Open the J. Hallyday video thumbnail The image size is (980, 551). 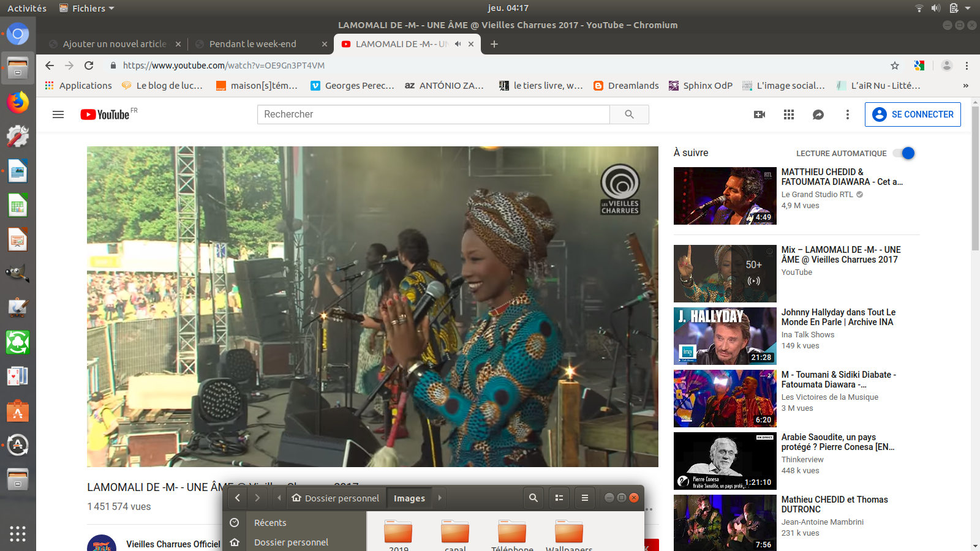click(725, 336)
